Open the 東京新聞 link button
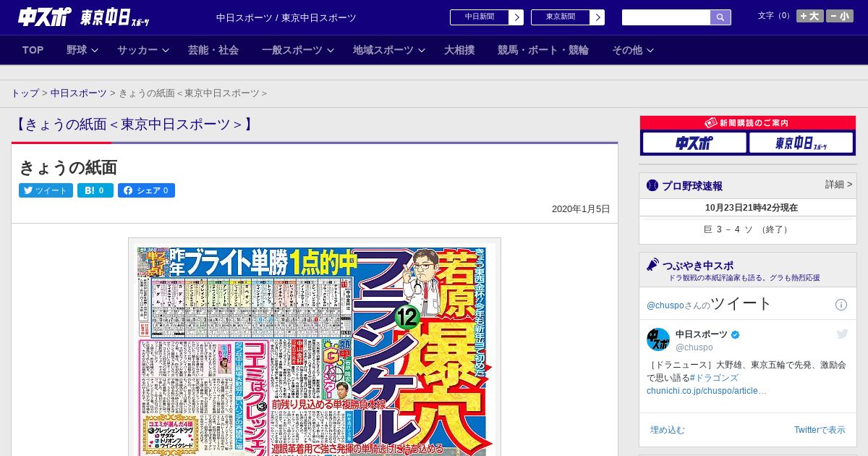This screenshot has height=456, width=868. click(x=560, y=17)
